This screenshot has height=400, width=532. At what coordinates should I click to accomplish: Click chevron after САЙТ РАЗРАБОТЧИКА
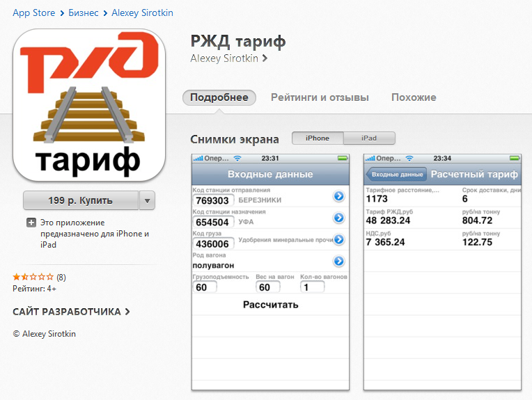(127, 312)
